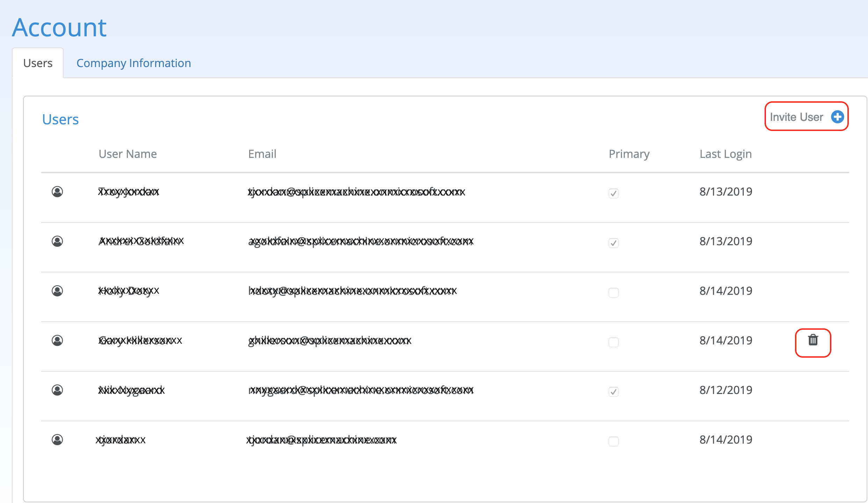Toggle Primary checkbox for mnygaard row
The height and width of the screenshot is (503, 868).
614,392
